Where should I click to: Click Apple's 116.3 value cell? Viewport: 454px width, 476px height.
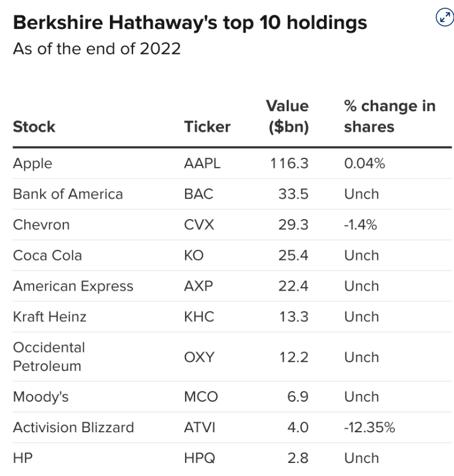coord(289,164)
